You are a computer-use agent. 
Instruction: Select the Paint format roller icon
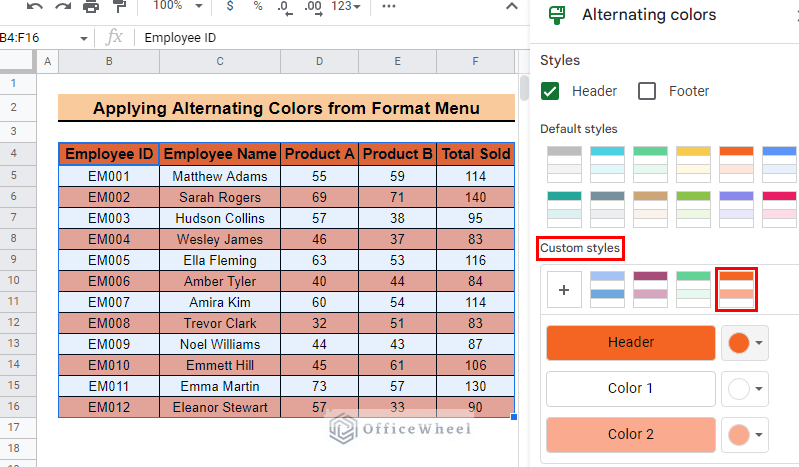pos(120,6)
